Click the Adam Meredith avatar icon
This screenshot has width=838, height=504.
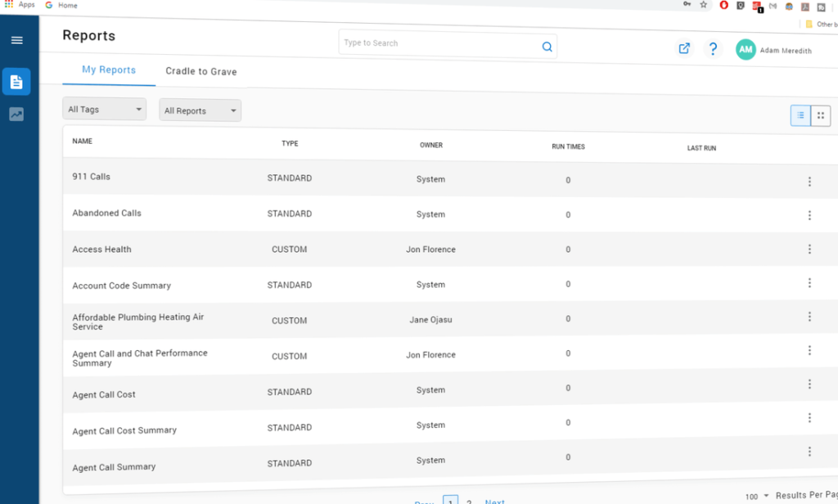coord(746,49)
